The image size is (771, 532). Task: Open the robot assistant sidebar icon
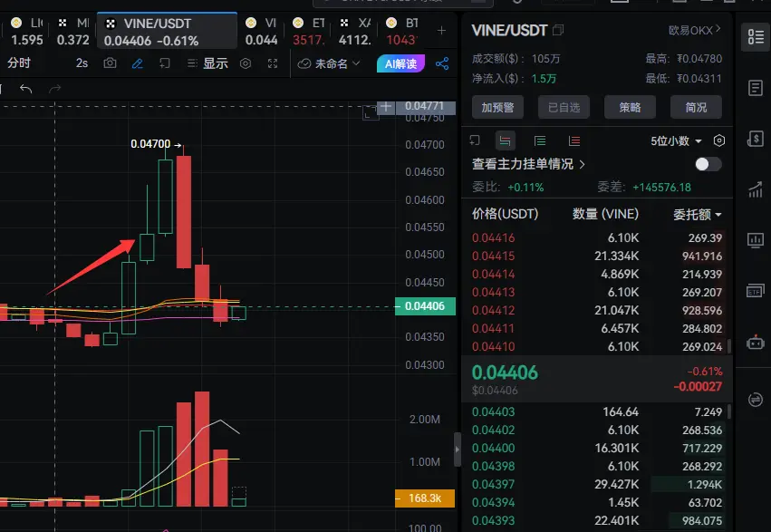click(x=756, y=343)
